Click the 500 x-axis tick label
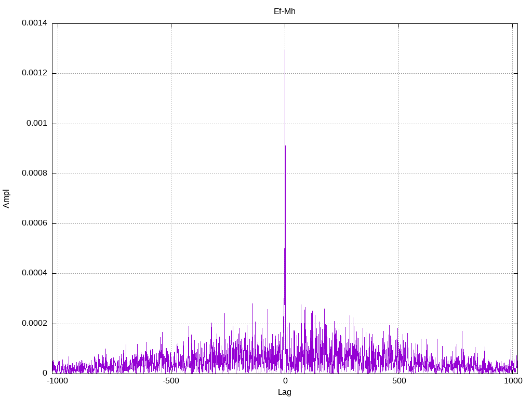Image resolution: width=532 pixels, height=399 pixels. (x=399, y=381)
